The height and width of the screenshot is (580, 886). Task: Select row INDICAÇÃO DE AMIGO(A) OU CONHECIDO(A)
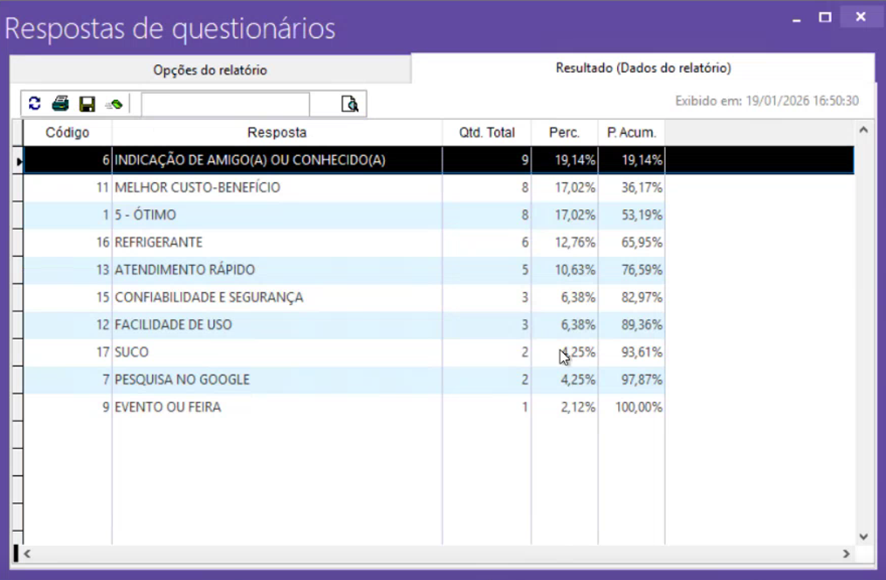(x=438, y=160)
